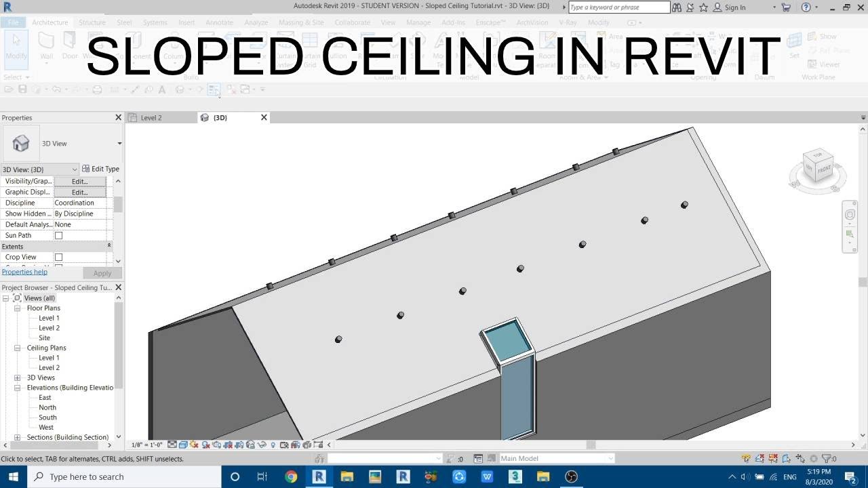Open the Show Rendering Dialog icon
This screenshot has height=488, width=868.
coord(216,445)
